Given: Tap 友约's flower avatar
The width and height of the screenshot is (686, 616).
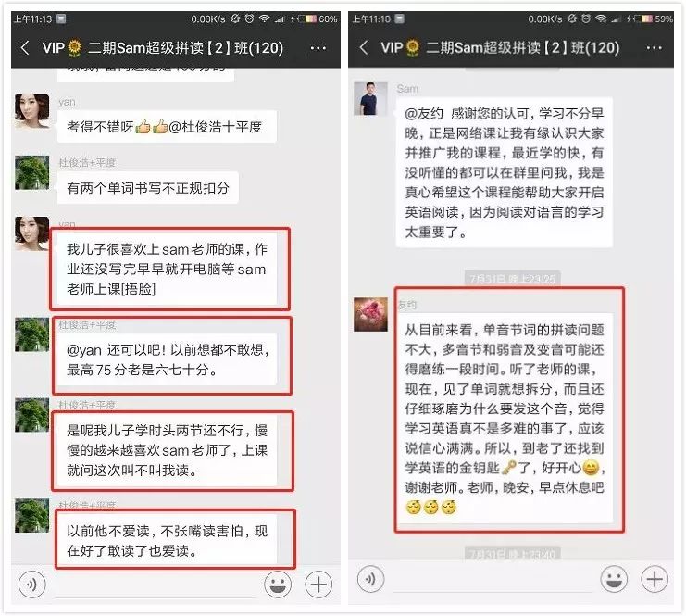Looking at the screenshot, I should (x=370, y=314).
